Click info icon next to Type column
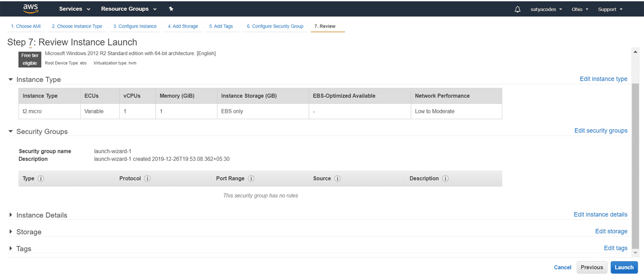Image resolution: width=644 pixels, height=279 pixels. (x=41, y=179)
